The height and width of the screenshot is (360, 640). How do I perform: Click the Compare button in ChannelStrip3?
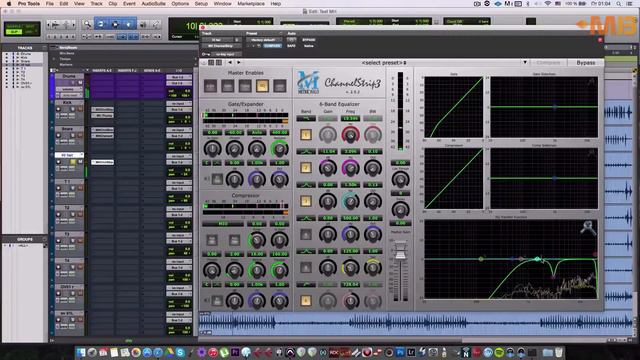(x=548, y=63)
